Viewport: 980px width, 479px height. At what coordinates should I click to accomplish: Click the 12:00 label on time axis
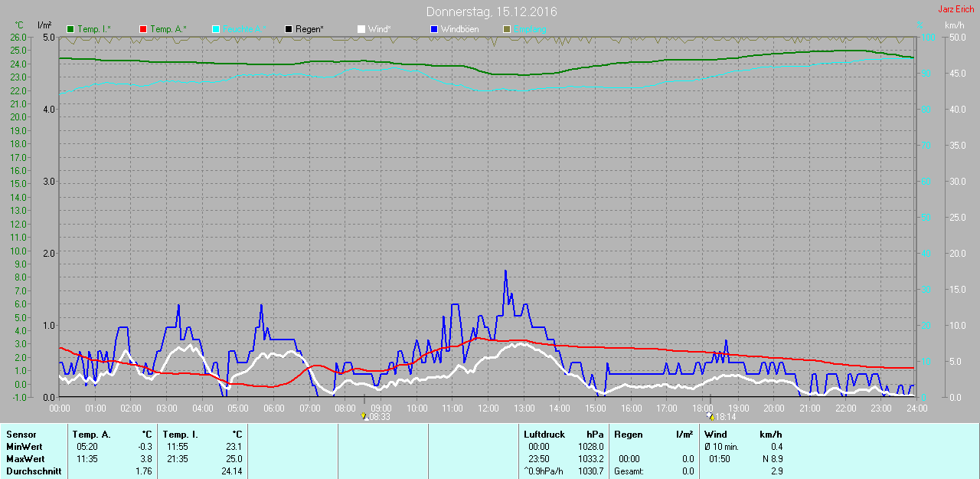click(488, 408)
